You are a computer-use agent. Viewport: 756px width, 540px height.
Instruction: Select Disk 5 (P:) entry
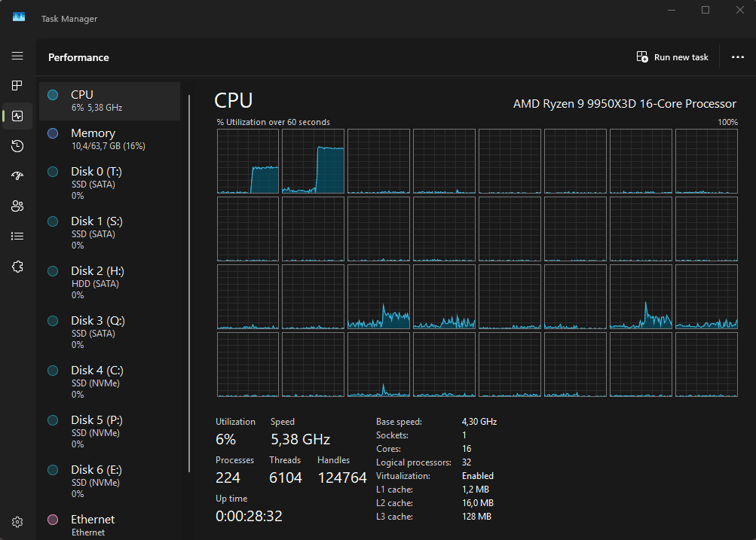point(109,432)
